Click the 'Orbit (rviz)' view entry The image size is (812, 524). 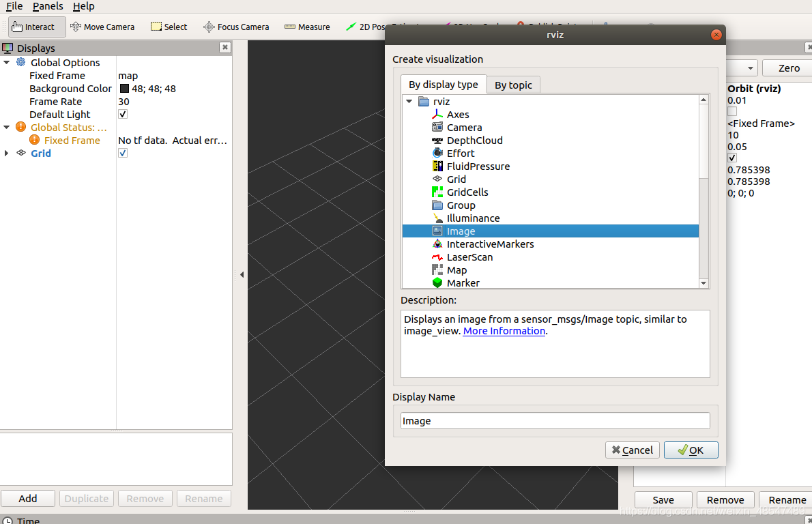pos(754,89)
